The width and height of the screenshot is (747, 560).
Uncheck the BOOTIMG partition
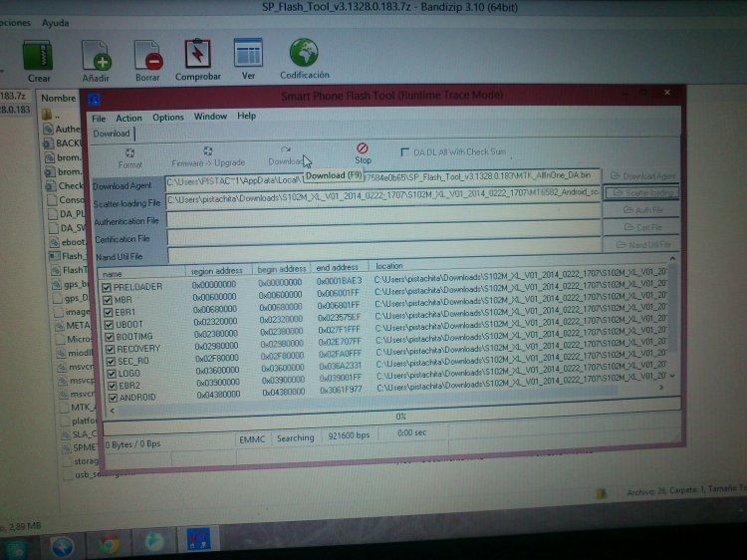(110, 337)
